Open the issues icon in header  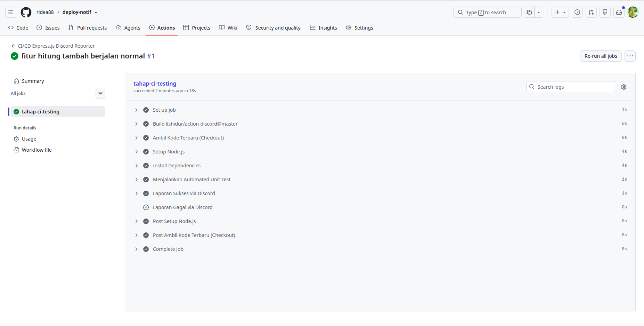click(577, 12)
